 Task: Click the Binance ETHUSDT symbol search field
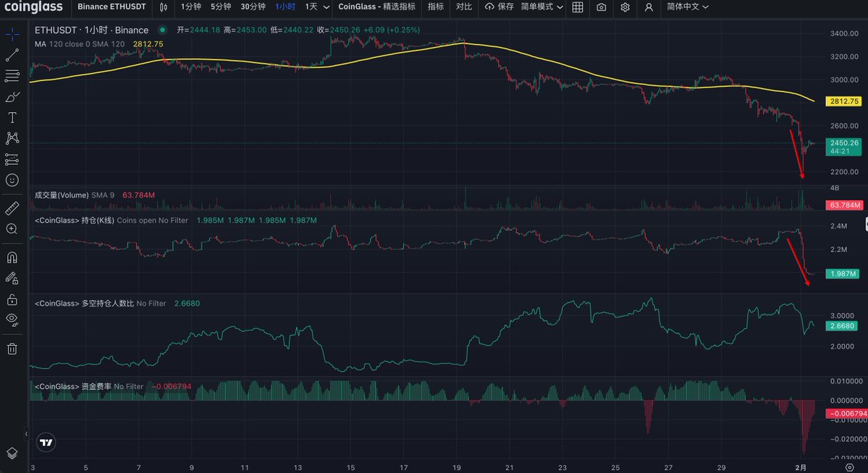(111, 7)
